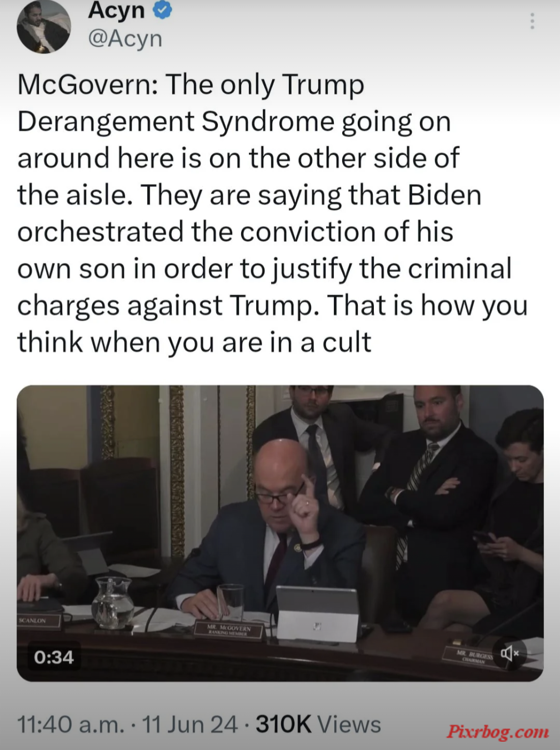Select the tweet text beginning with McGovern
560x750 pixels.
(272, 213)
